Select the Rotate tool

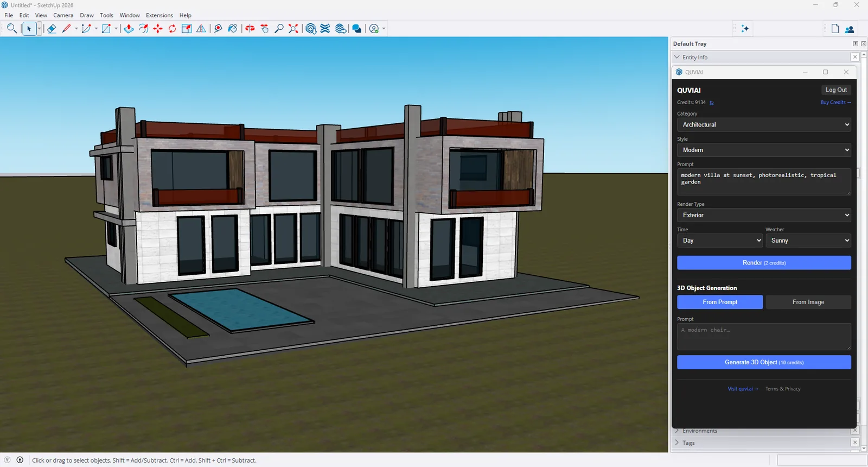172,29
